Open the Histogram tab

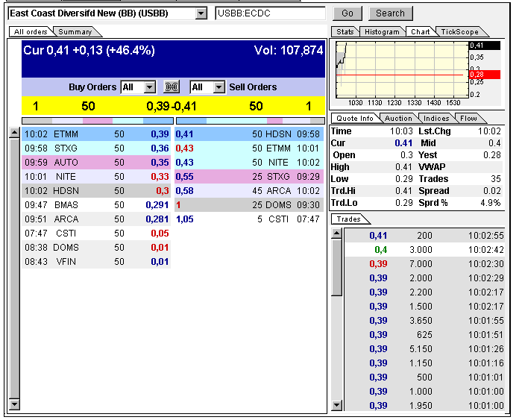tap(382, 32)
